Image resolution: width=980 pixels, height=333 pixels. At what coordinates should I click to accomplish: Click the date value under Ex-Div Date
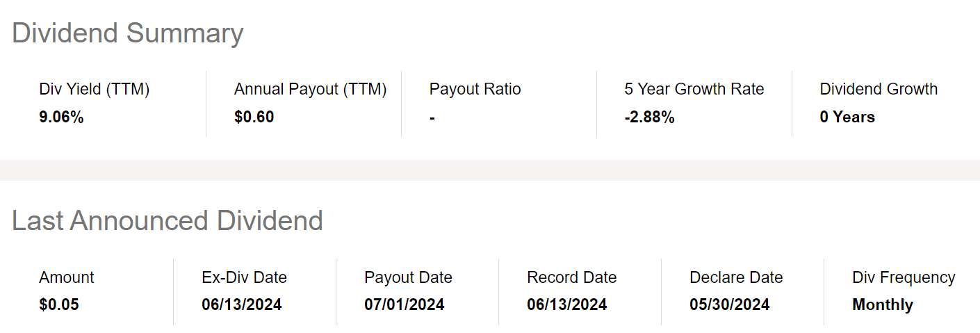[241, 304]
